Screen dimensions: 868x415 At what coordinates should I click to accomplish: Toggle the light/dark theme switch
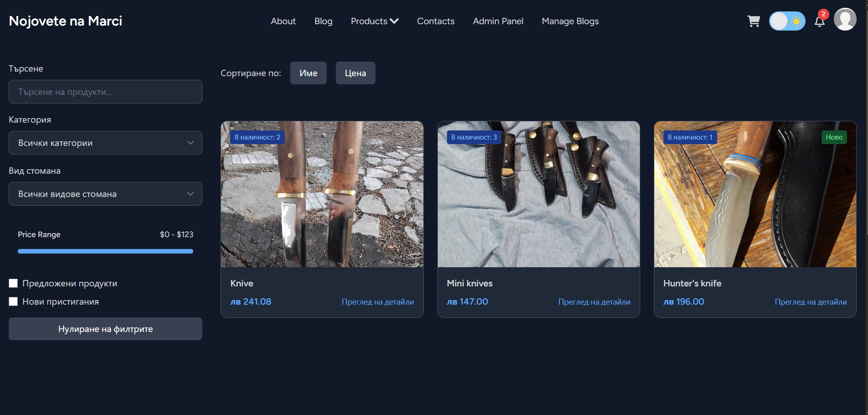(x=787, y=21)
